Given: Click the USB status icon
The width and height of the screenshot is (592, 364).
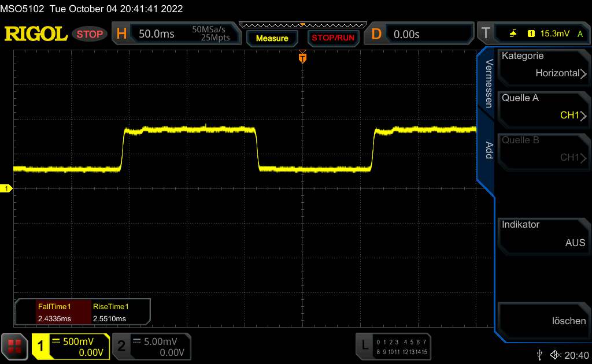Looking at the screenshot, I should pos(539,354).
